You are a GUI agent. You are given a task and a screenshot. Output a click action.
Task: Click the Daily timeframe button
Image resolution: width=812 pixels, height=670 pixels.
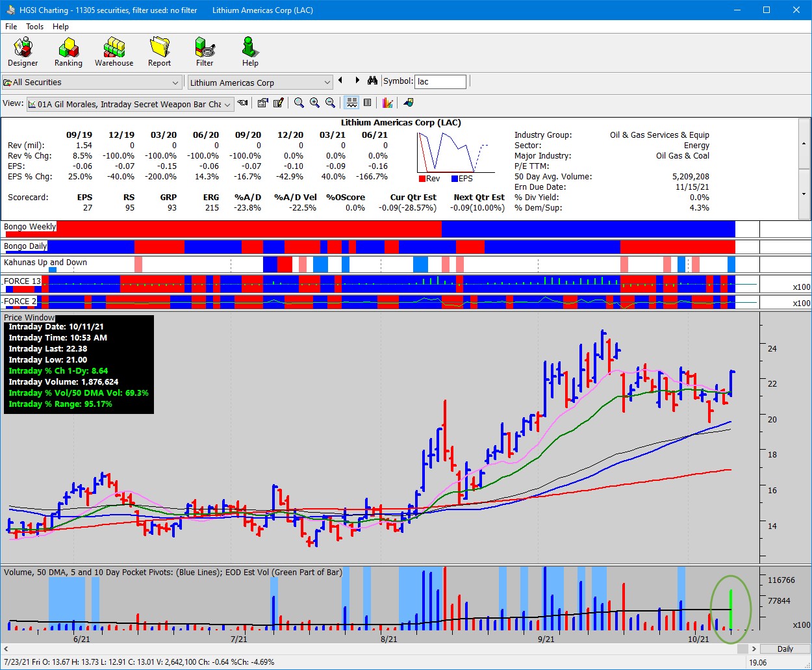[x=785, y=649]
